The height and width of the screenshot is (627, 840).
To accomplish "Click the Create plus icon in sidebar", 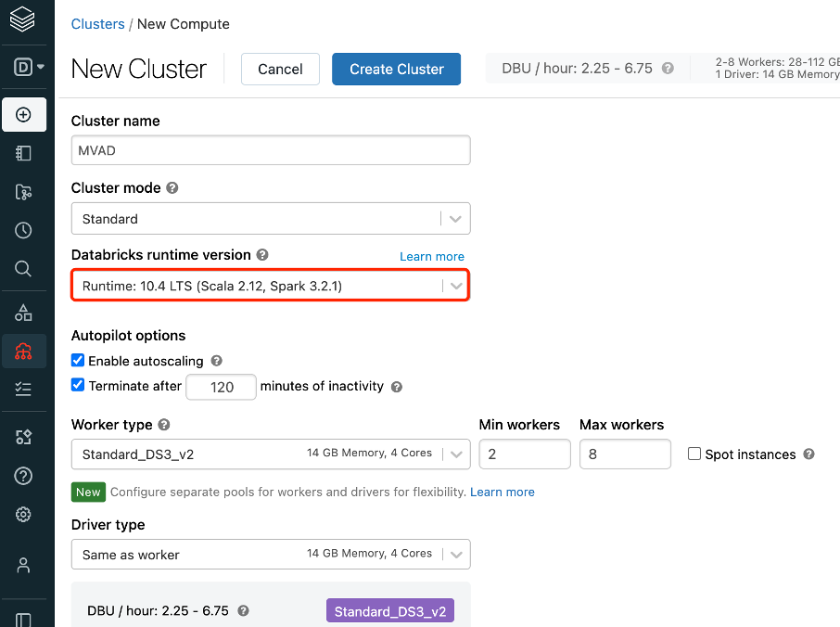I will [x=23, y=115].
